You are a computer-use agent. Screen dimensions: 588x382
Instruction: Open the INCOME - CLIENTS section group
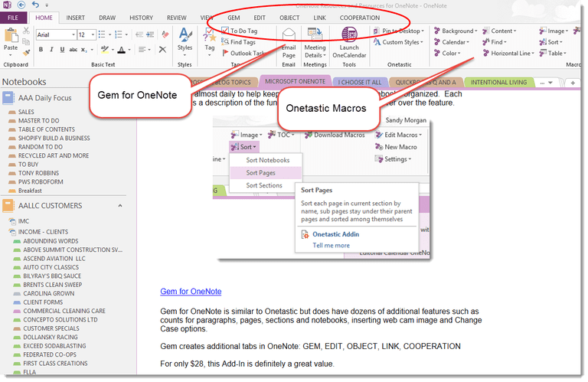43,232
